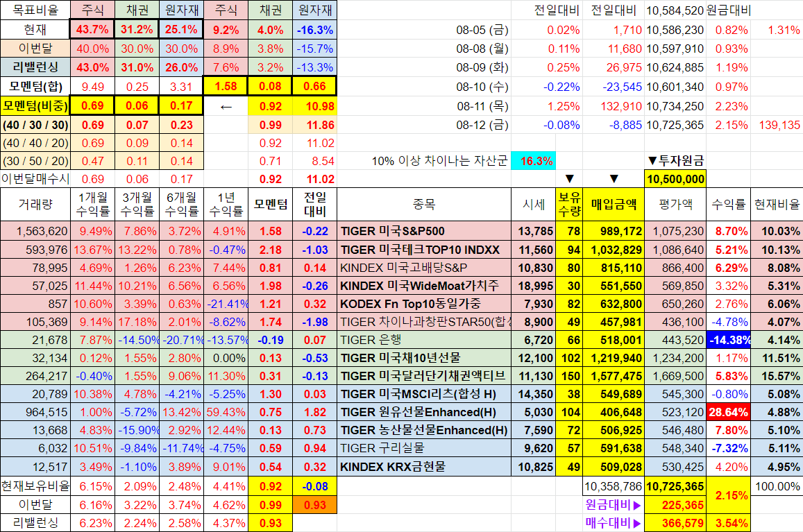Select the (40 / 30 / 30) label cell
Image resolution: width=803 pixels, height=532 pixels.
[35, 125]
